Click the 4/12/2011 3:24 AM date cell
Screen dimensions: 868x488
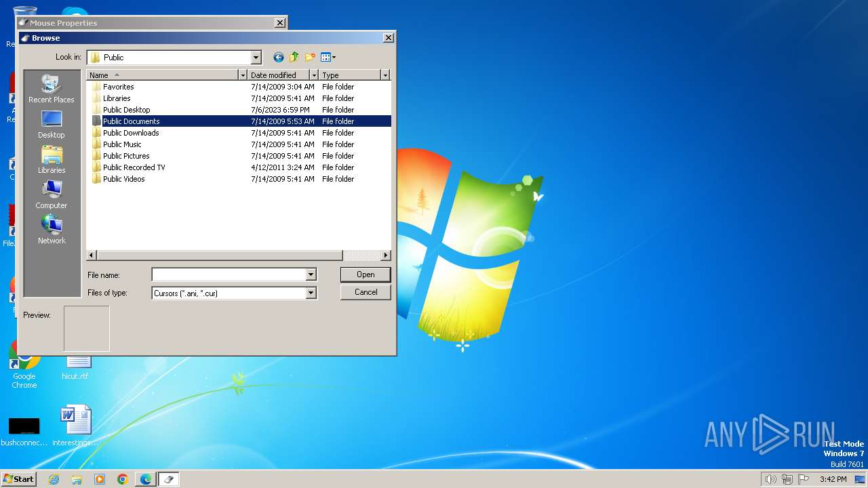(x=283, y=167)
